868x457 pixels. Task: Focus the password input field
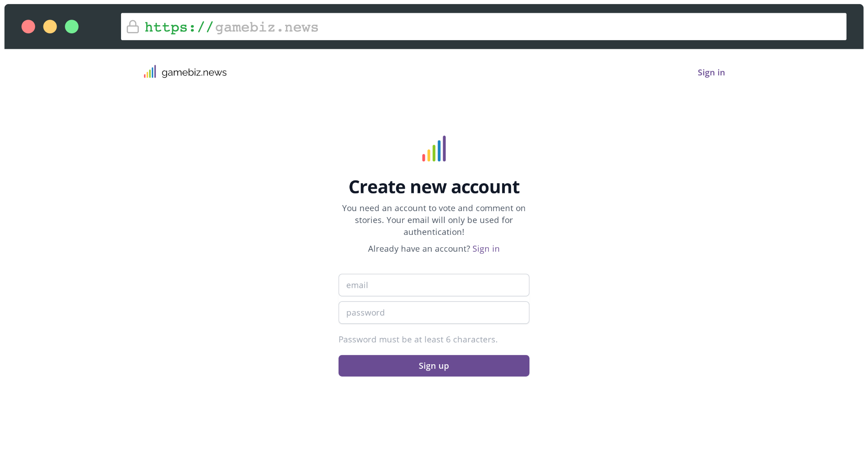pyautogui.click(x=433, y=312)
